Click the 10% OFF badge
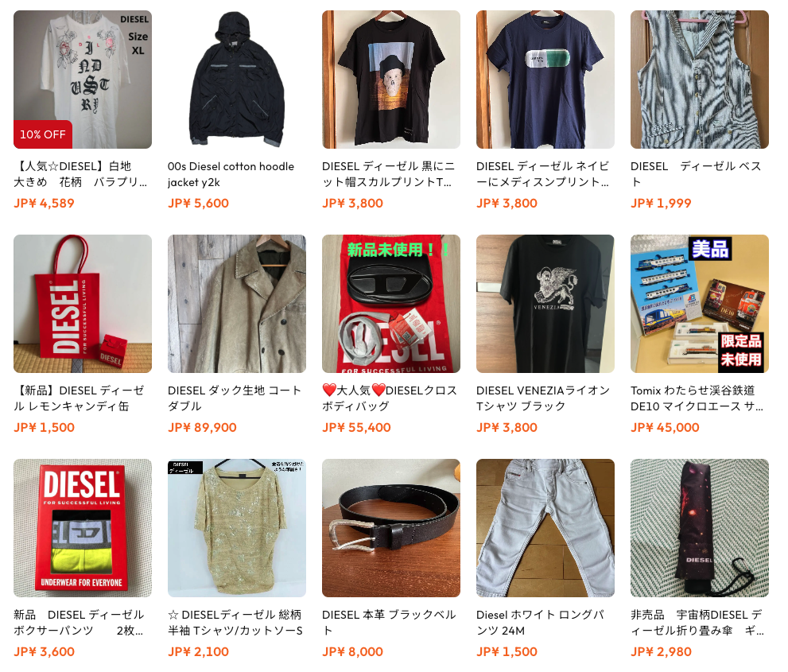788x672 pixels. click(43, 134)
